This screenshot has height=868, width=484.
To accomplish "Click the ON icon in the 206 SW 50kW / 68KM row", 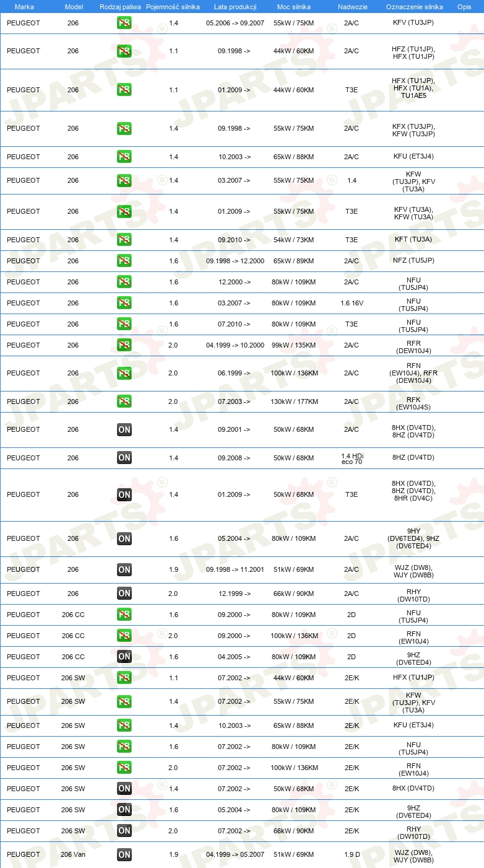I will point(124,789).
